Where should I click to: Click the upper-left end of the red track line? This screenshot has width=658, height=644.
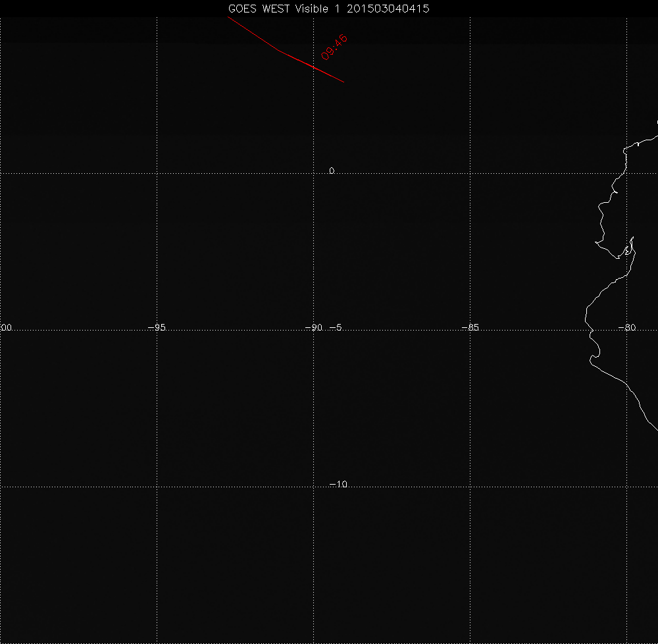[229, 18]
